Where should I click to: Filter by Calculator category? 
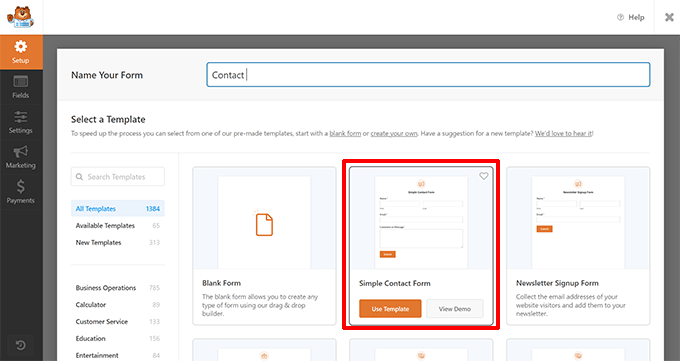tap(118, 305)
